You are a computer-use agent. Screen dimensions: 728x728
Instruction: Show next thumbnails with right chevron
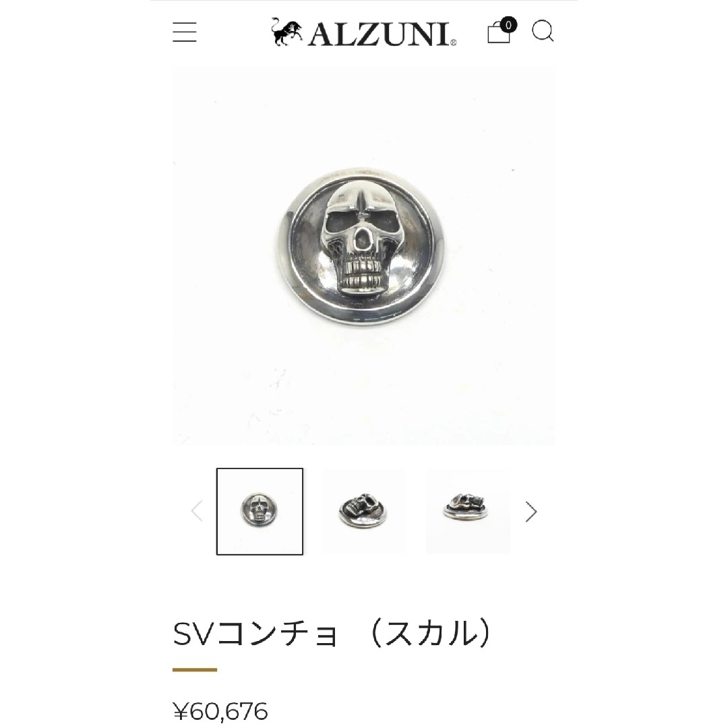point(530,512)
